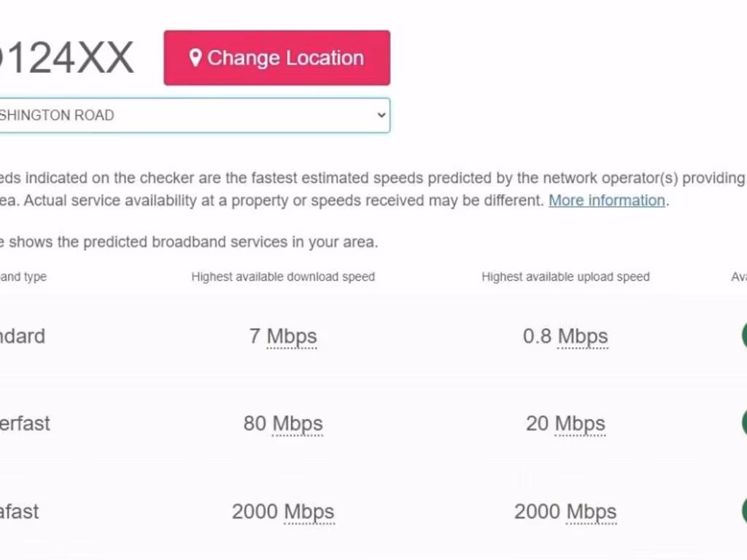The height and width of the screenshot is (560, 747).
Task: Select the Standard broadband row label
Action: 22,336
